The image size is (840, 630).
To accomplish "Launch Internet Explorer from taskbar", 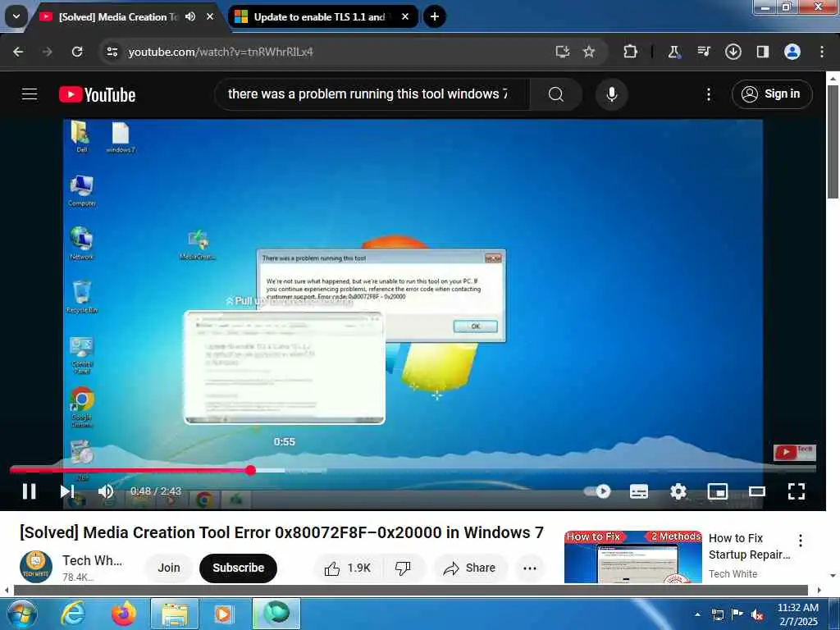I will pos(73,614).
